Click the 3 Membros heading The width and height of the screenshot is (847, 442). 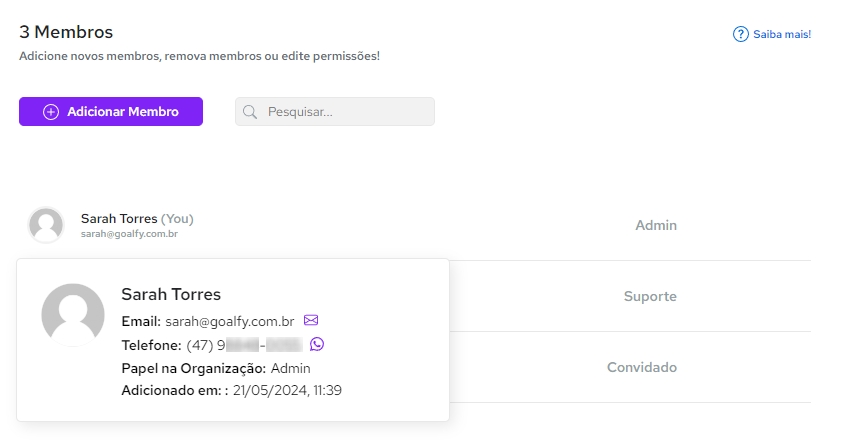(x=66, y=32)
